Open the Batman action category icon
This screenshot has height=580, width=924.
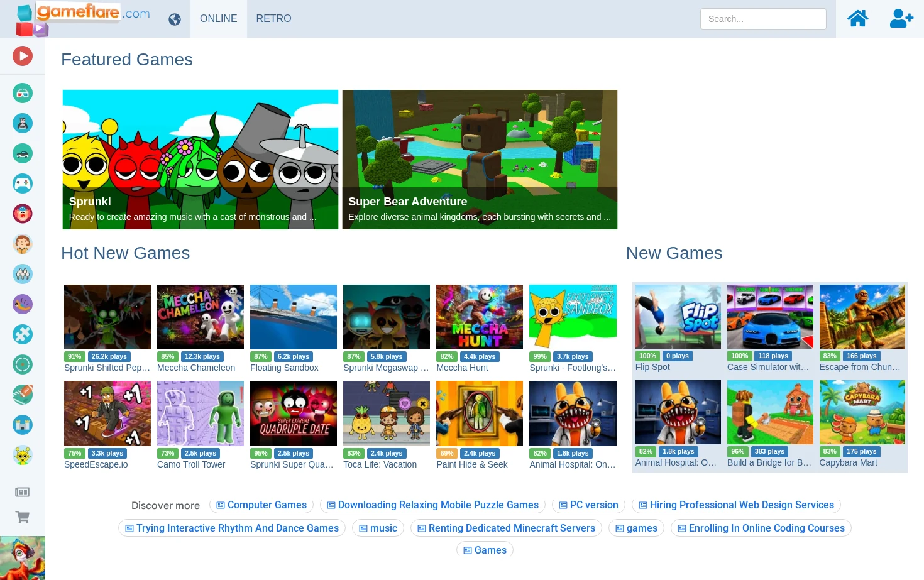click(23, 123)
